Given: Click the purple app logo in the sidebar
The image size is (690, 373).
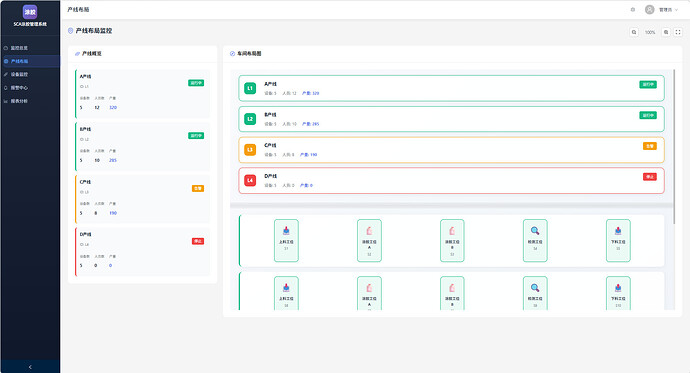Looking at the screenshot, I should [30, 12].
